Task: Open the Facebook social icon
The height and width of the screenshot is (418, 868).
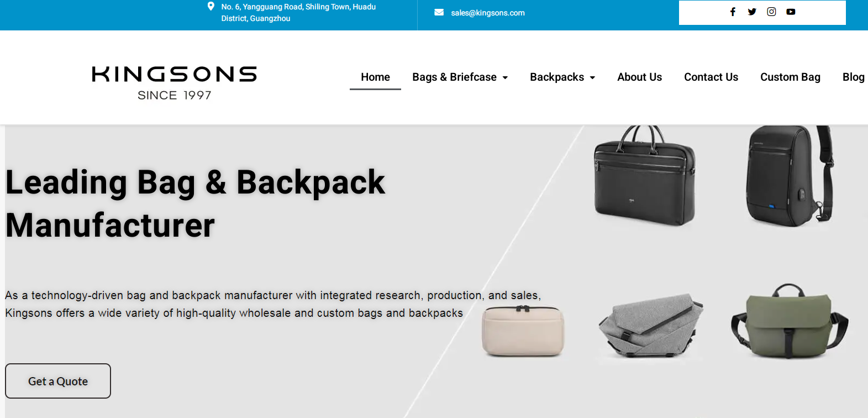Action: tap(733, 12)
